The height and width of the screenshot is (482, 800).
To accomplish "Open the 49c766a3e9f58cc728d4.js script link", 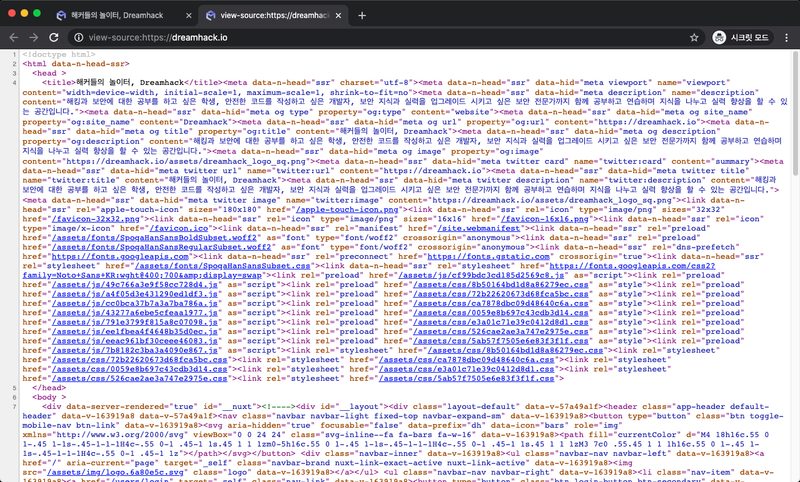I will 135,285.
